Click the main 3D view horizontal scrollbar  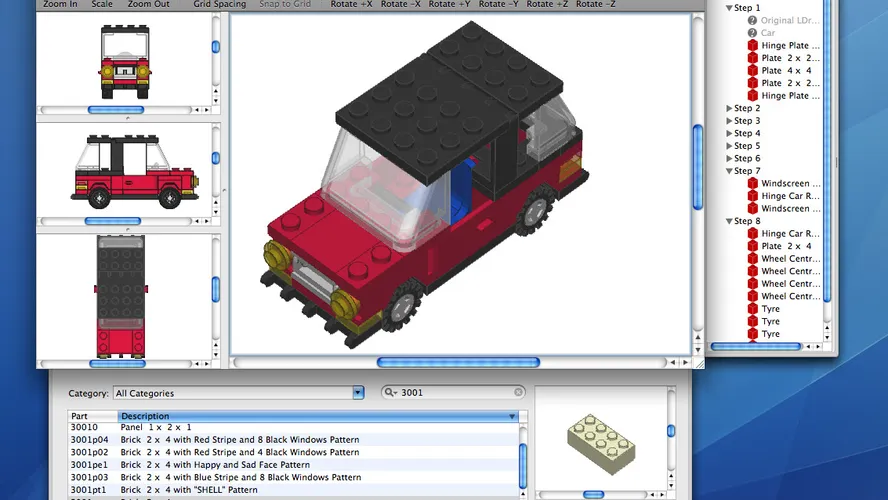pyautogui.click(x=458, y=362)
